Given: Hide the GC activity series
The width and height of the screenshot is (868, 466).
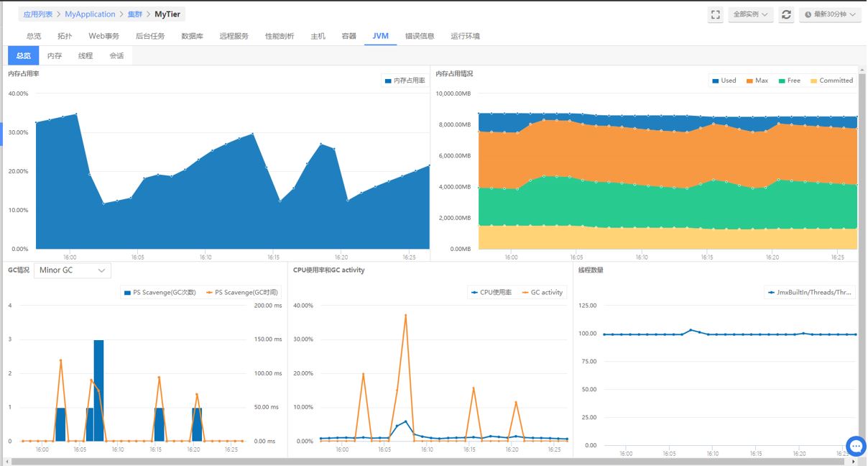Looking at the screenshot, I should 543,293.
